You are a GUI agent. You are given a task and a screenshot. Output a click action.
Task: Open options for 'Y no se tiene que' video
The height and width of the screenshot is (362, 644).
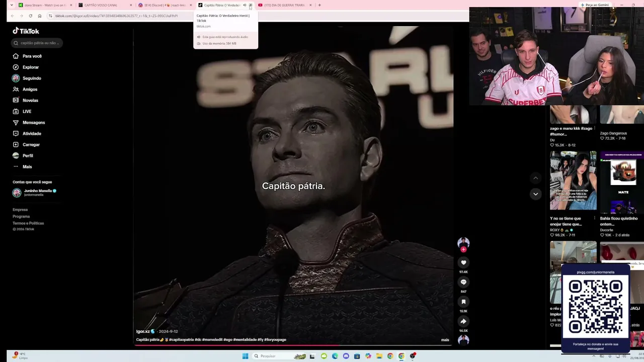[x=595, y=219]
